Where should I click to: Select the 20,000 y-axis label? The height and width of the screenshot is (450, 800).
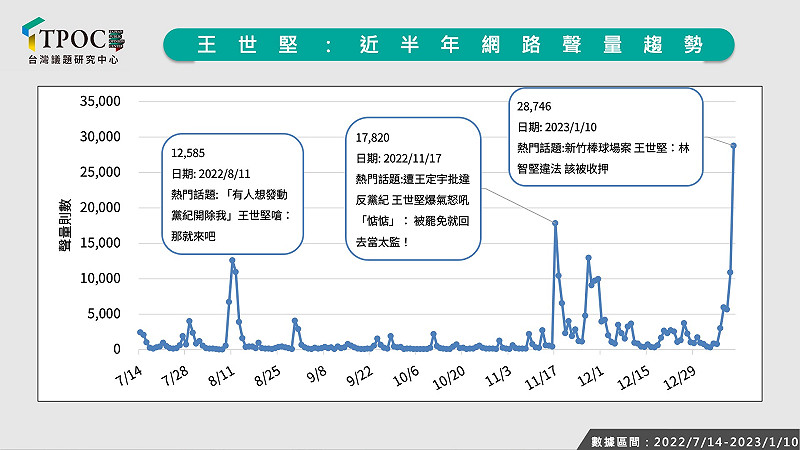click(x=98, y=207)
